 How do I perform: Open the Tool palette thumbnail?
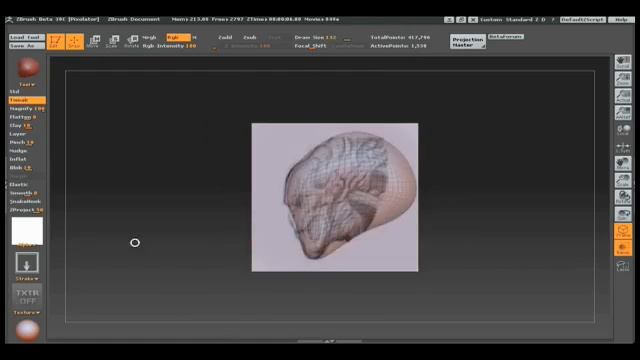(x=27, y=68)
